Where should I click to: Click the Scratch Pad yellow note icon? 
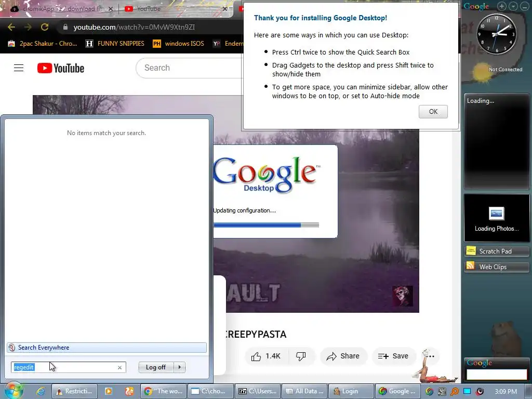[471, 251]
